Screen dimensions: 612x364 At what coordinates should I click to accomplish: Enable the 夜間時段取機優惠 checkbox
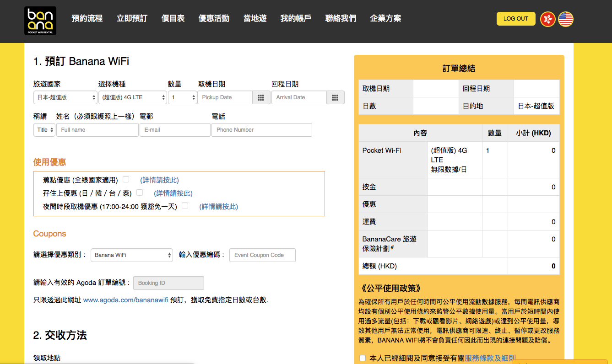[185, 206]
